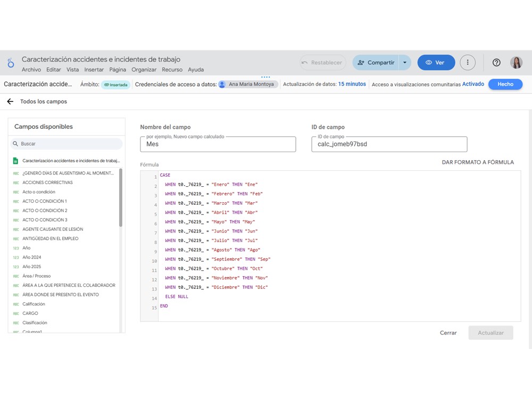532x399 pixels.
Task: Open the Insertar menu
Action: (94, 70)
